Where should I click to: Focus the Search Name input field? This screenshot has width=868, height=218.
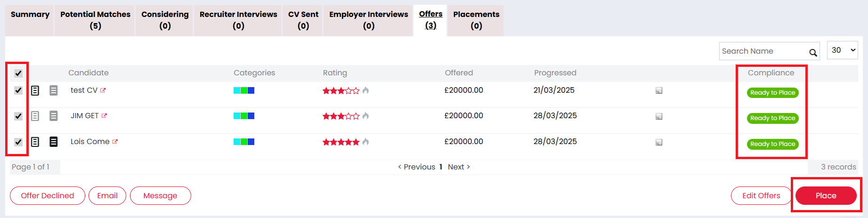coord(763,51)
